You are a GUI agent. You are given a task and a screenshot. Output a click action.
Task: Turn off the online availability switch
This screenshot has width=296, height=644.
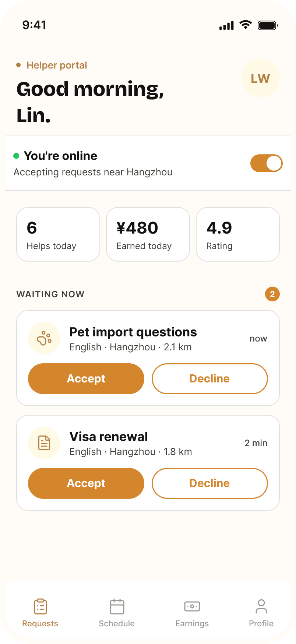click(267, 163)
